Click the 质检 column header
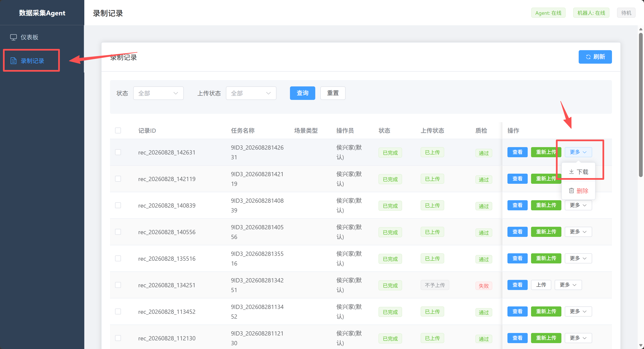Viewport: 644px width, 349px height. point(481,130)
